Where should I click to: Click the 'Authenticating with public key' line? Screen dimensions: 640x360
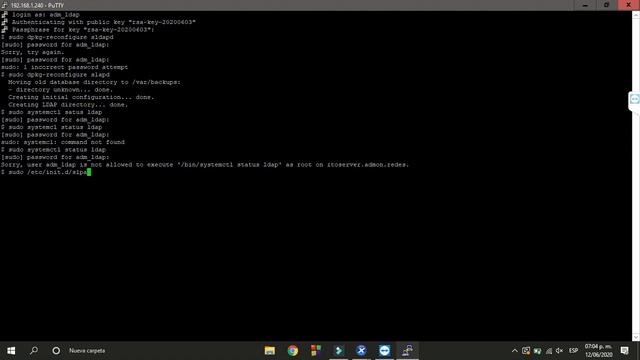pos(104,22)
